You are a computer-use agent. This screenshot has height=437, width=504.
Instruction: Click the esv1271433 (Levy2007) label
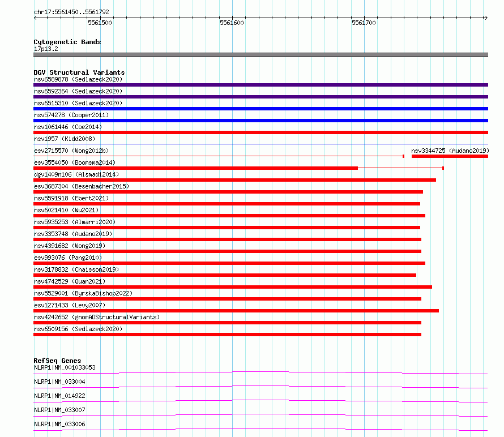pyautogui.click(x=70, y=305)
